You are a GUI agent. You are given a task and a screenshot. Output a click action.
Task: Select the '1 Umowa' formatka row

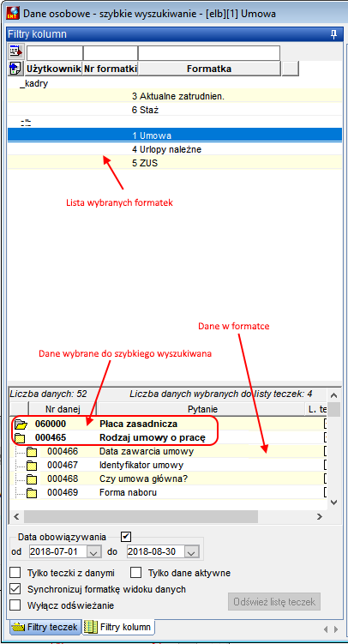[x=174, y=135]
